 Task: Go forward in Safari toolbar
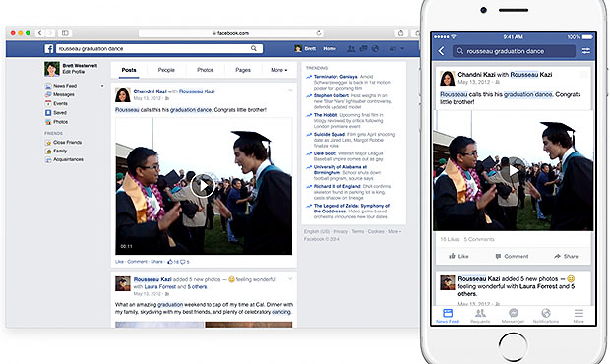click(50, 33)
